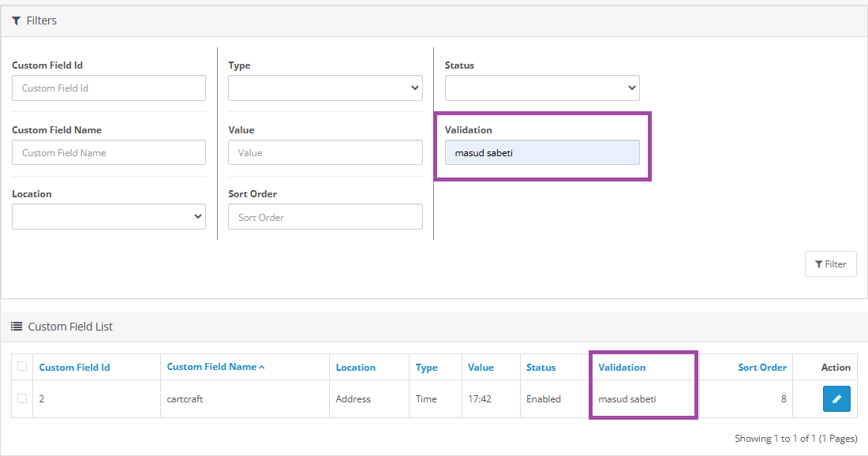Sort by Custom Field Id column

point(74,368)
